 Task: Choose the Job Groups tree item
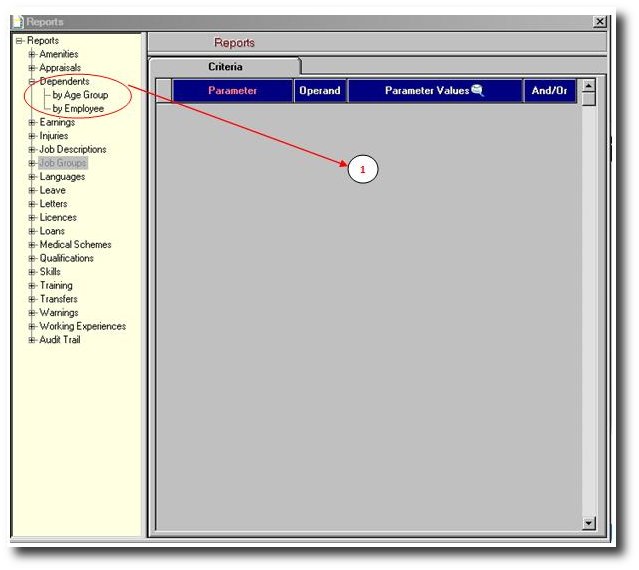tap(63, 163)
